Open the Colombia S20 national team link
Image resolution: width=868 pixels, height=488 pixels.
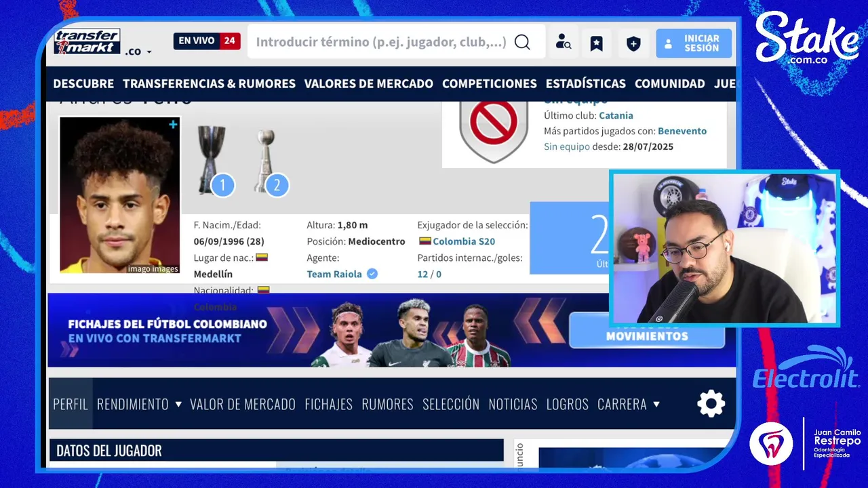[464, 241]
